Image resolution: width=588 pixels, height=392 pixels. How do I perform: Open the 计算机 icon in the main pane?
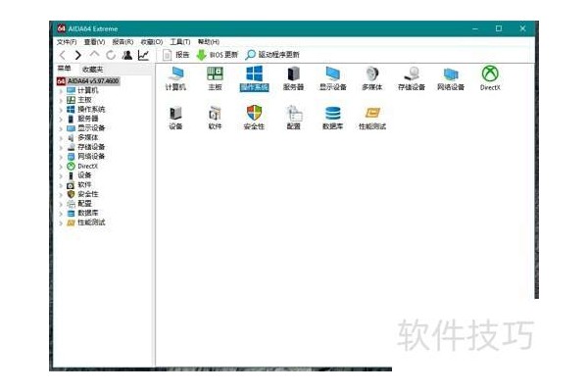coord(175,78)
